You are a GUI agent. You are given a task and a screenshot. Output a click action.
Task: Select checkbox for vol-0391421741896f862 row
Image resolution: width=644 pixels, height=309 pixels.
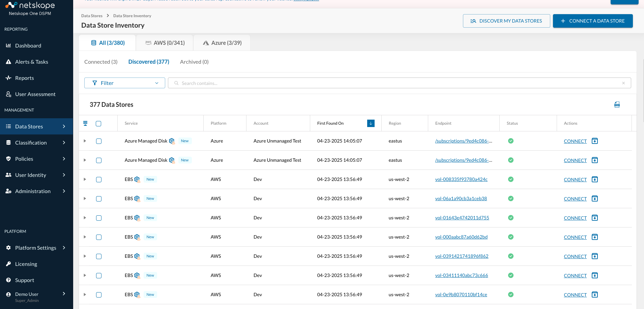tap(99, 256)
